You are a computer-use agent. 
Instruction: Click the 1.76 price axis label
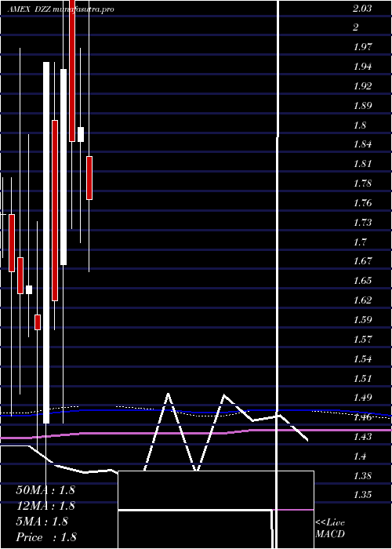tap(362, 203)
